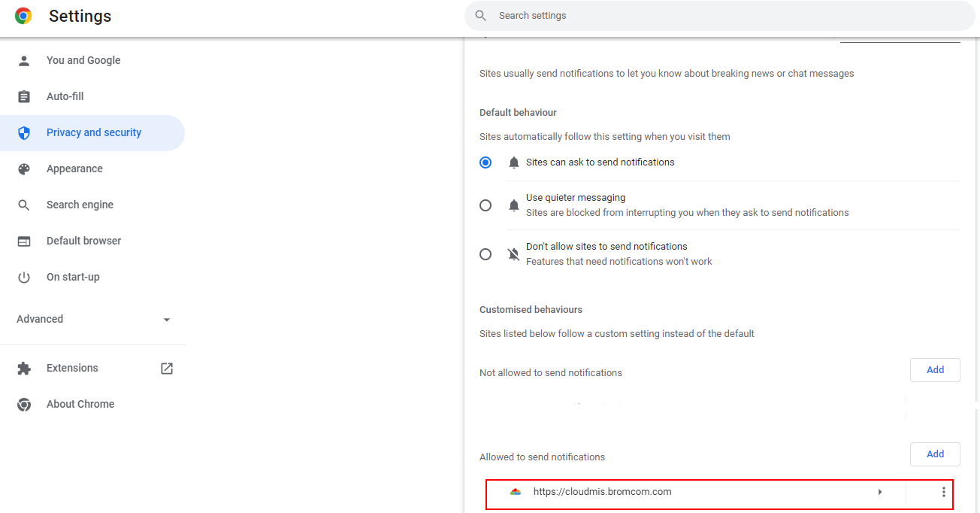
Task: Select the You and Google profile icon
Action: (x=24, y=60)
